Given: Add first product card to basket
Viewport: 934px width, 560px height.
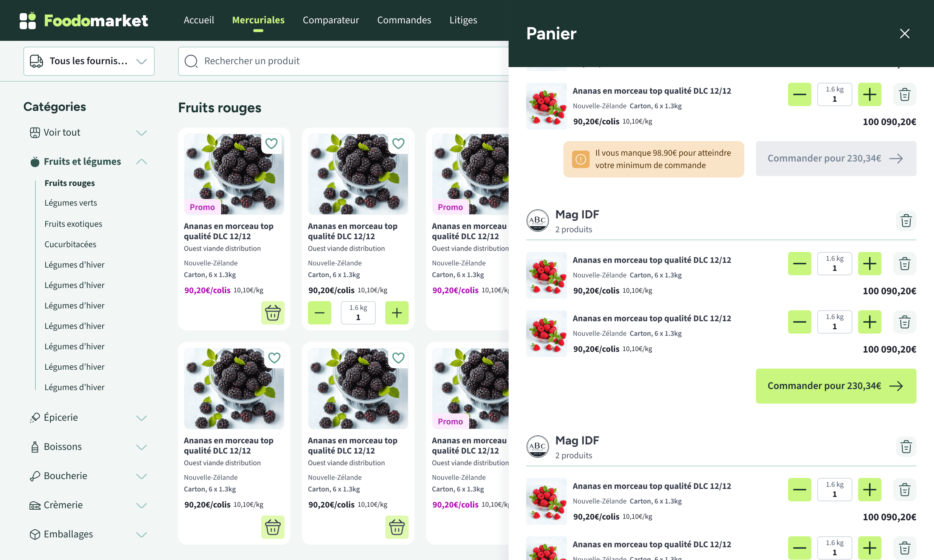Looking at the screenshot, I should coord(273,312).
